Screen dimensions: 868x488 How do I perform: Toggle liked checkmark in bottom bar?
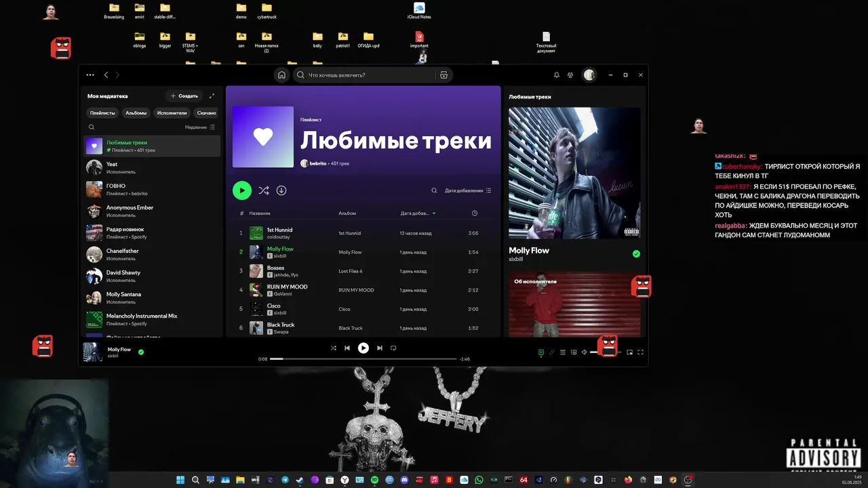tap(141, 352)
